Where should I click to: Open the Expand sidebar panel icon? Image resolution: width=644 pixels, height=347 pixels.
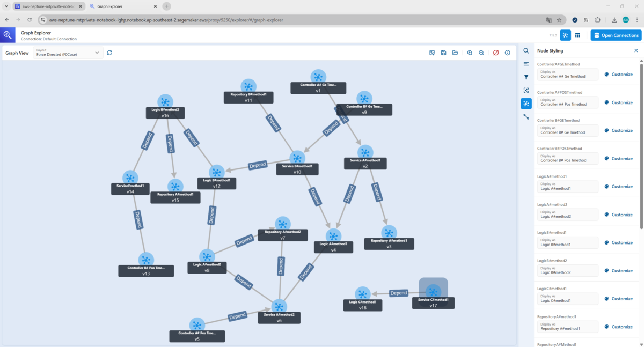[526, 90]
